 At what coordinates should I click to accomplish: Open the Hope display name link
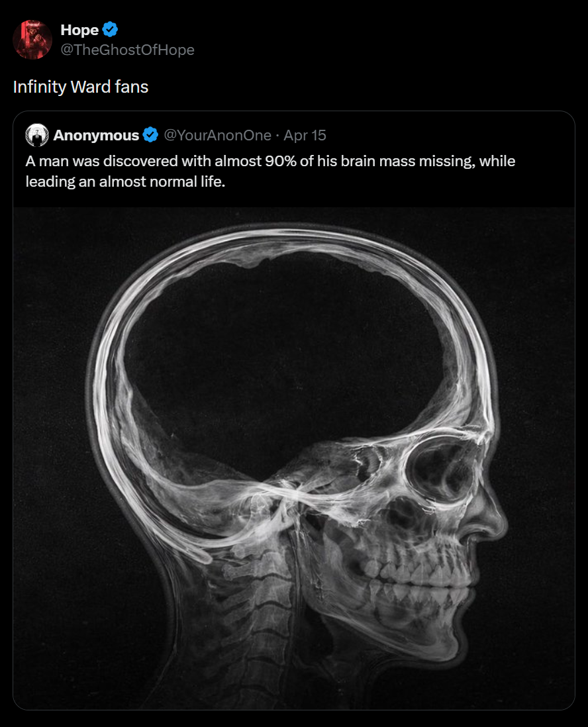[x=79, y=30]
